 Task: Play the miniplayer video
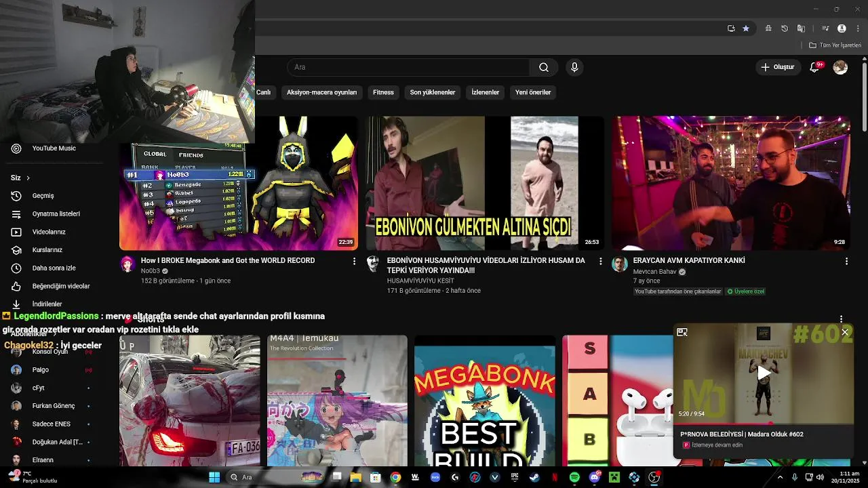pyautogui.click(x=764, y=372)
